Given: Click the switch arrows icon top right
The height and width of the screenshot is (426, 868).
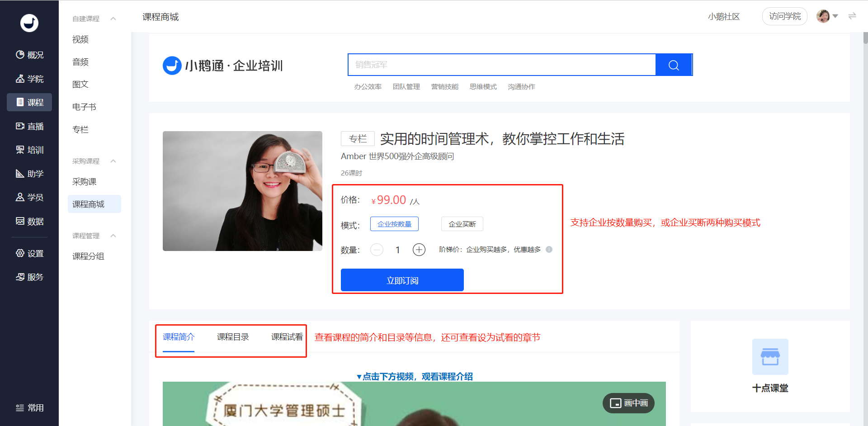Looking at the screenshot, I should 852,16.
